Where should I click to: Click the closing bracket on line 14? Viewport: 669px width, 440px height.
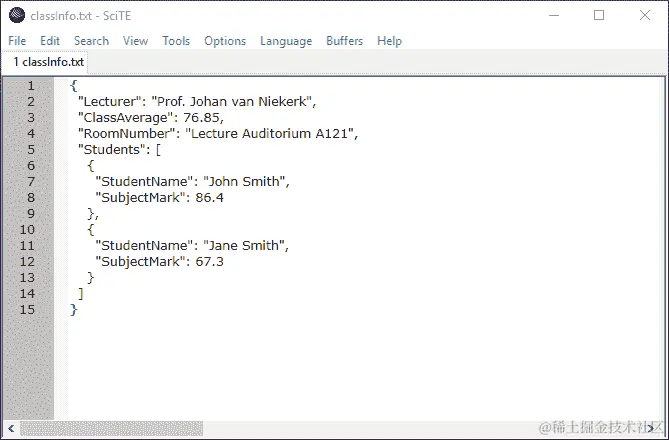tap(81, 294)
